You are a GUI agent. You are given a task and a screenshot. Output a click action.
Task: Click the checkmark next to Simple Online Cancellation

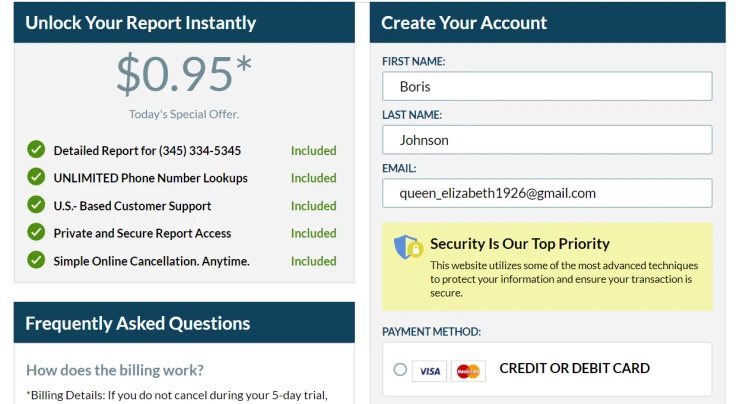[x=36, y=260]
